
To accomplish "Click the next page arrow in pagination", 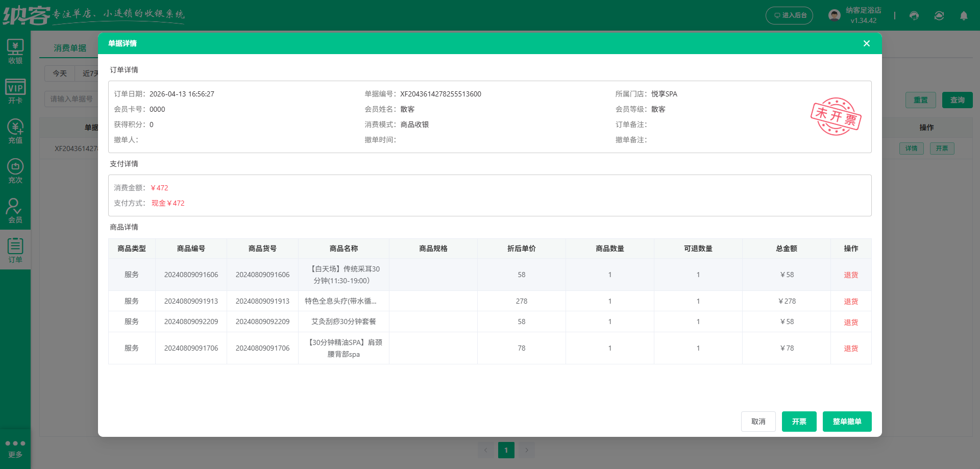I will tap(527, 450).
